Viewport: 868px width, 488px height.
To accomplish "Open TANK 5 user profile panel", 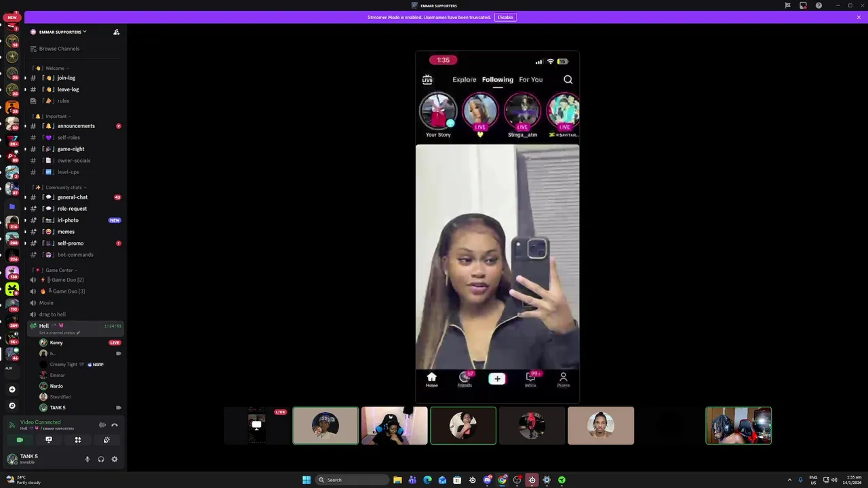I will [41, 459].
